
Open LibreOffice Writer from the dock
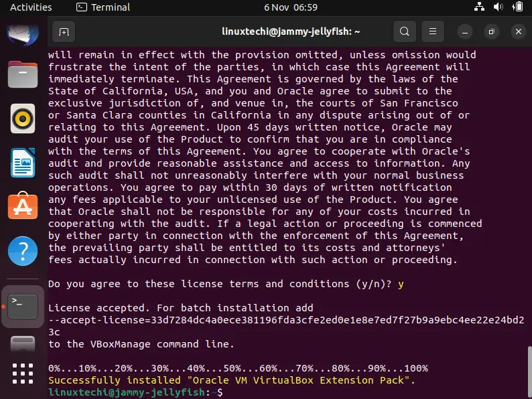click(23, 163)
